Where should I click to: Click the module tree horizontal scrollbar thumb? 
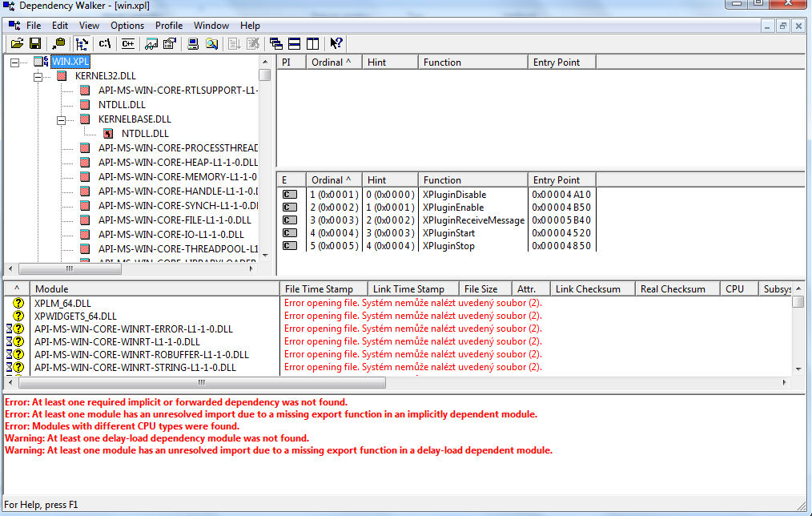[x=70, y=269]
